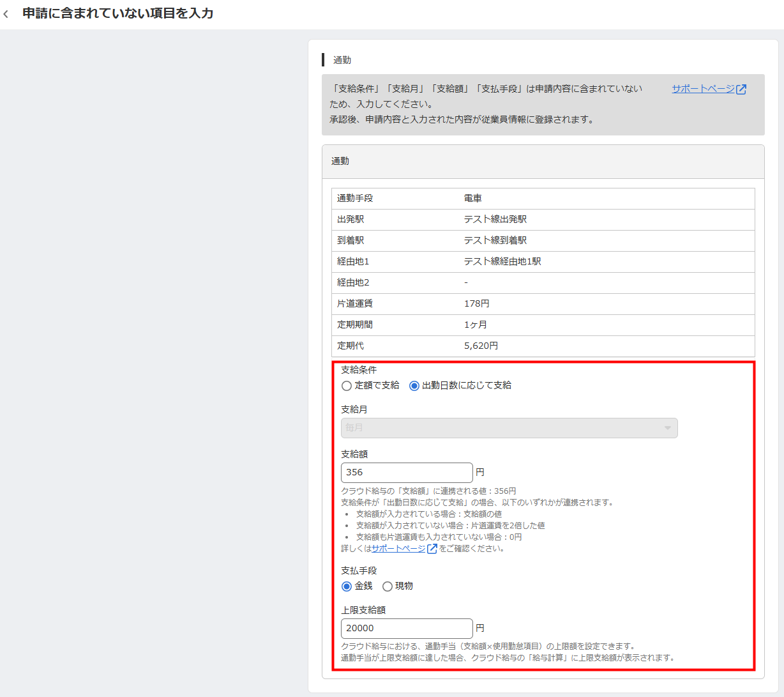Open the 支給月 dropdown showing 毎月
This screenshot has width=784, height=697.
point(509,428)
